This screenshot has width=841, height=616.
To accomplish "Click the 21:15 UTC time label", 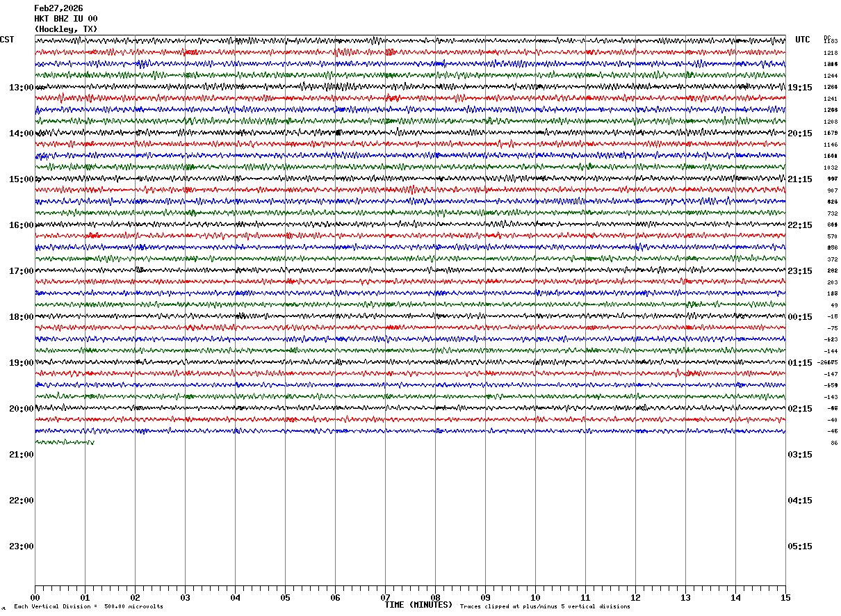I will pos(800,179).
